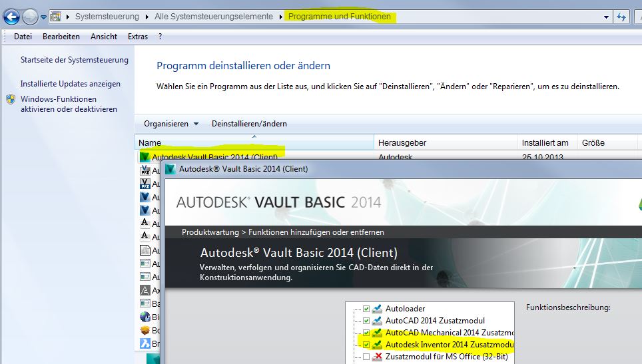Refresh the view via the address bar refresh icon
Viewport: 642px width, 364px height.
[x=621, y=17]
